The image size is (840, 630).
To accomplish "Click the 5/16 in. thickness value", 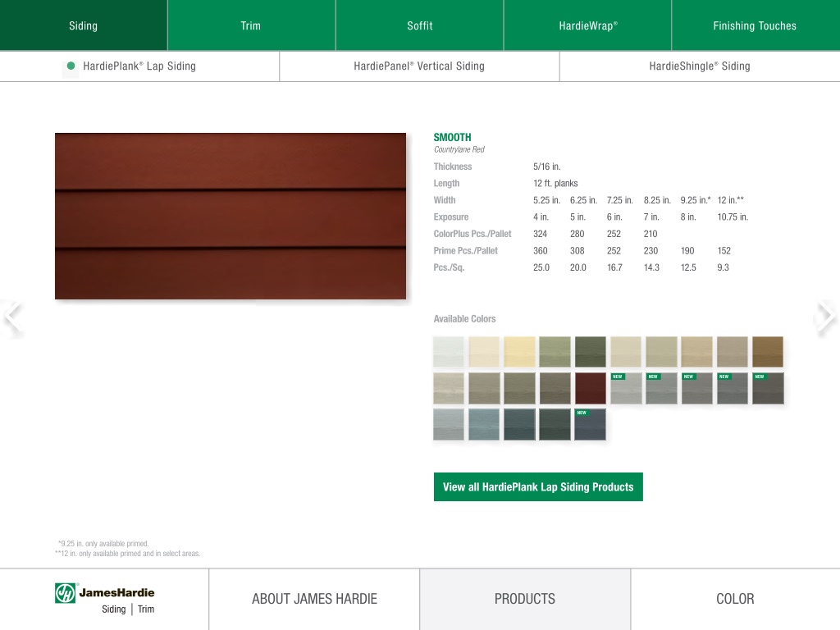I will (547, 167).
